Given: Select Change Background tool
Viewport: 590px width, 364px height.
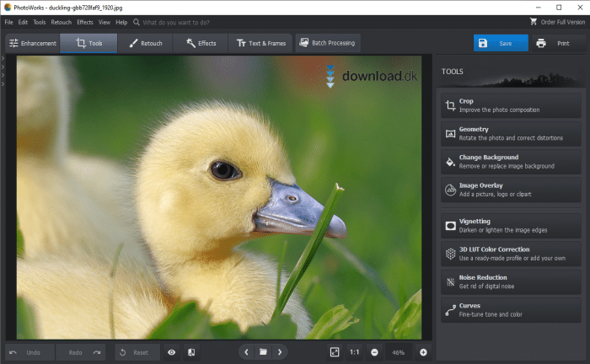Looking at the screenshot, I should coord(511,161).
